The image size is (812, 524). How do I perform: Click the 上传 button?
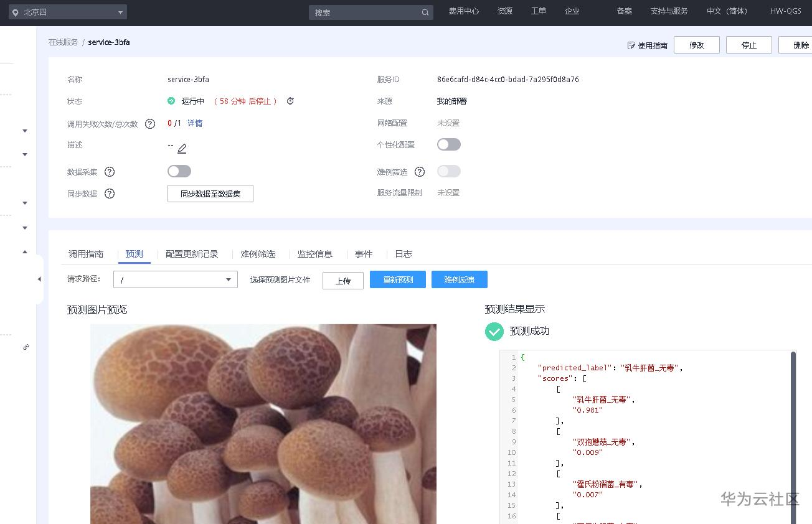click(x=343, y=281)
